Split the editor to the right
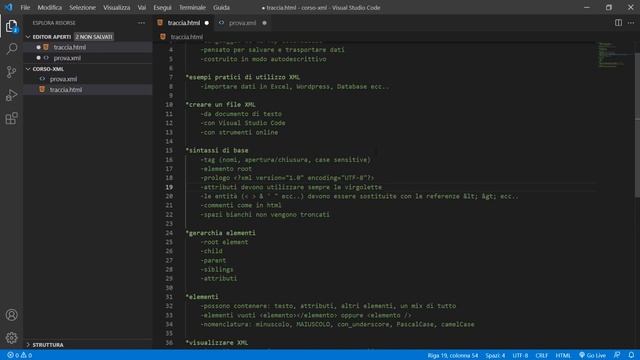This screenshot has width=640, height=360. (x=618, y=23)
